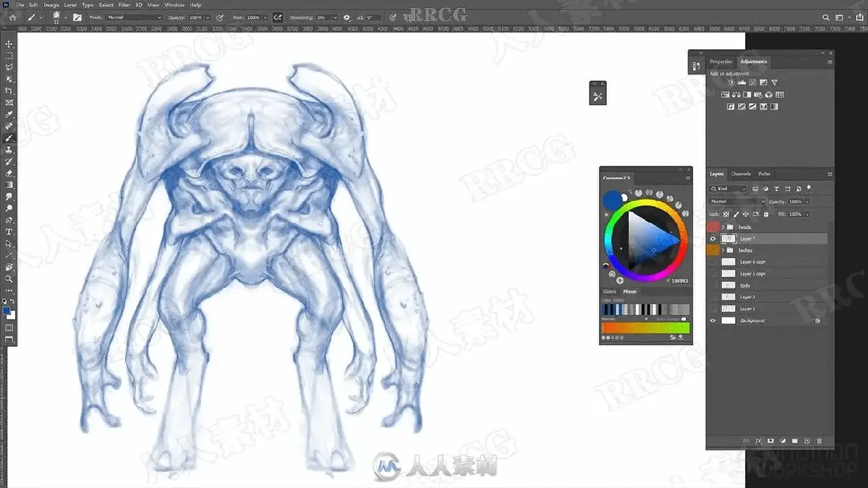This screenshot has height=488, width=868.
Task: Select the Crop tool
Action: coord(9,91)
